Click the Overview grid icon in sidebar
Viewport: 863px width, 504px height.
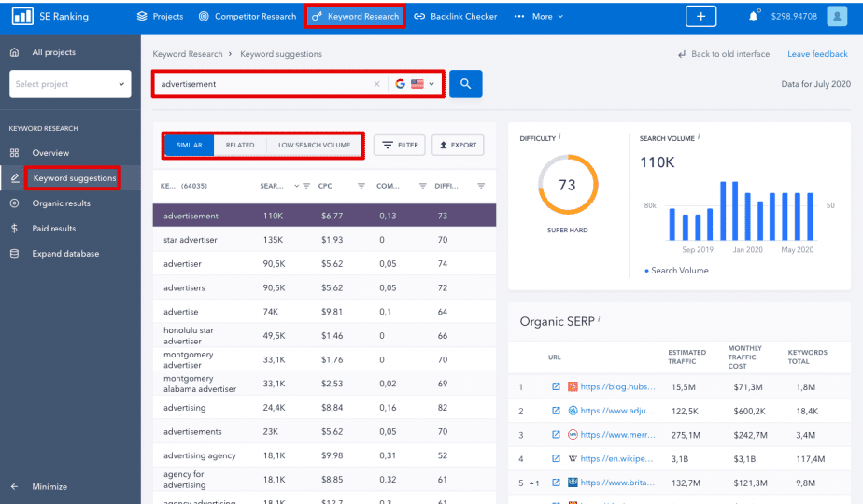click(14, 153)
